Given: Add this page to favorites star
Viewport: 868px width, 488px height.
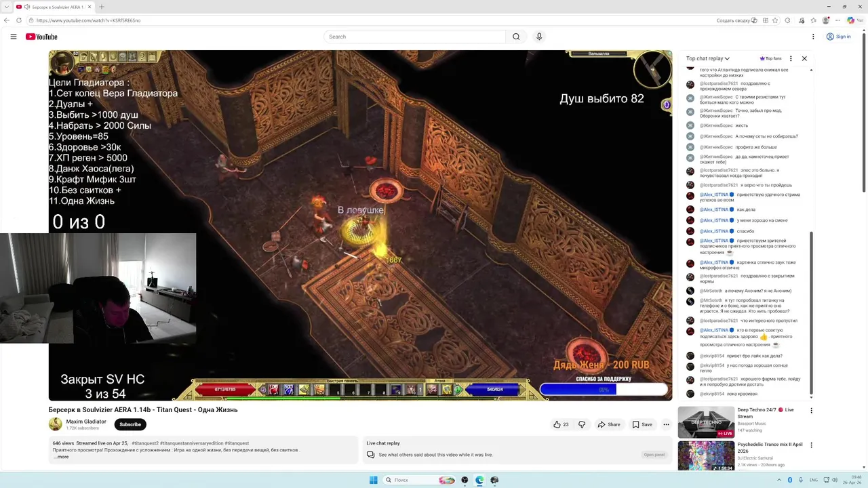Looking at the screenshot, I should point(775,20).
